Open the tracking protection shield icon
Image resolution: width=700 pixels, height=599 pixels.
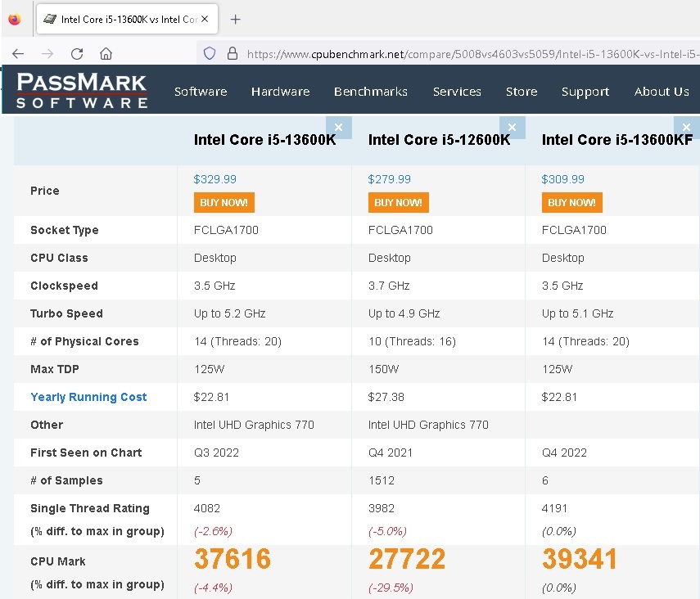(x=210, y=53)
